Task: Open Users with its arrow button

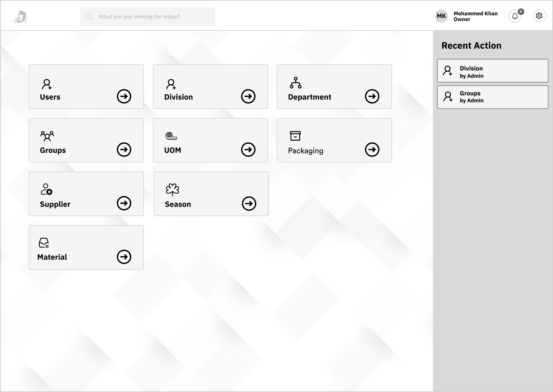Action: click(124, 96)
